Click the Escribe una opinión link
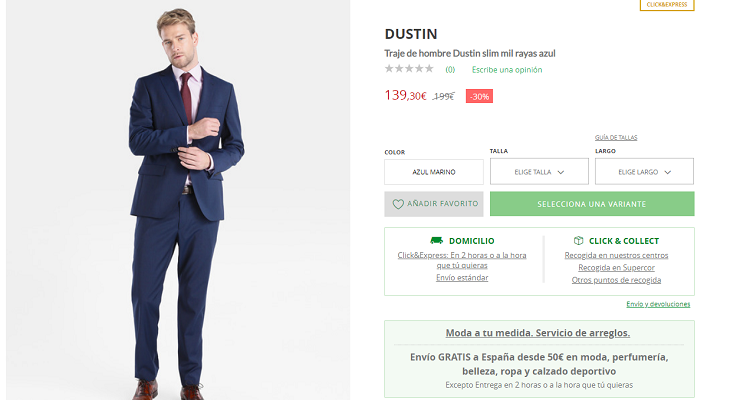The image size is (750, 400). [507, 70]
